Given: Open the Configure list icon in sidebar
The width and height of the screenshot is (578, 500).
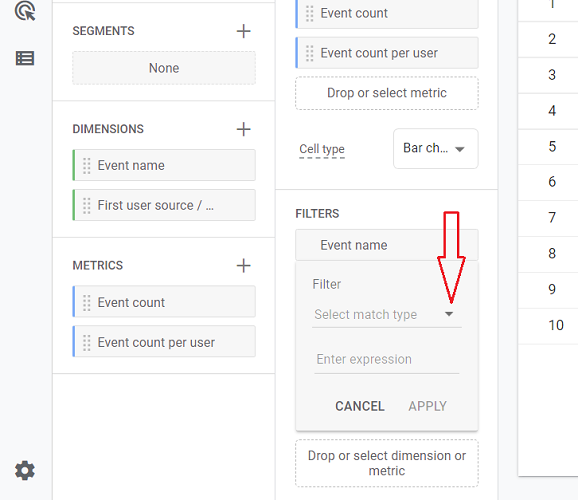Looking at the screenshot, I should click(x=25, y=58).
